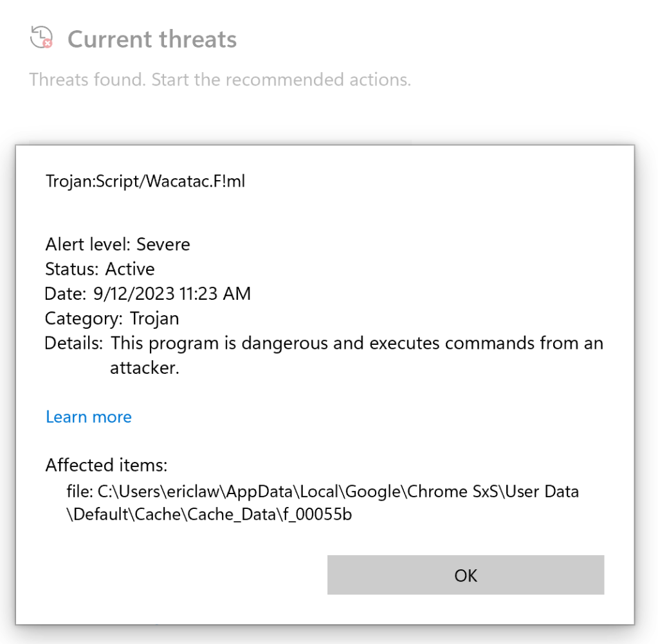Click the Threats found recommended actions text
Viewport: 658px width, 644px height.
pos(220,80)
